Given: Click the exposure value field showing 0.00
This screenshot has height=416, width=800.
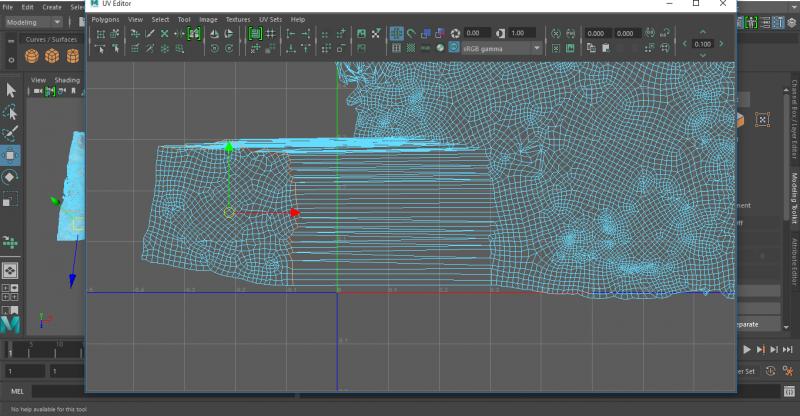Looking at the screenshot, I should click(x=477, y=33).
